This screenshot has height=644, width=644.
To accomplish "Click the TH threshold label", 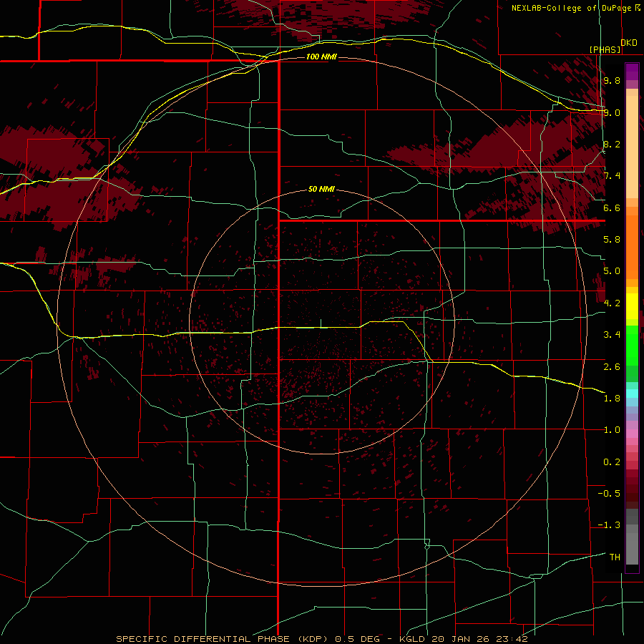I will tap(615, 557).
